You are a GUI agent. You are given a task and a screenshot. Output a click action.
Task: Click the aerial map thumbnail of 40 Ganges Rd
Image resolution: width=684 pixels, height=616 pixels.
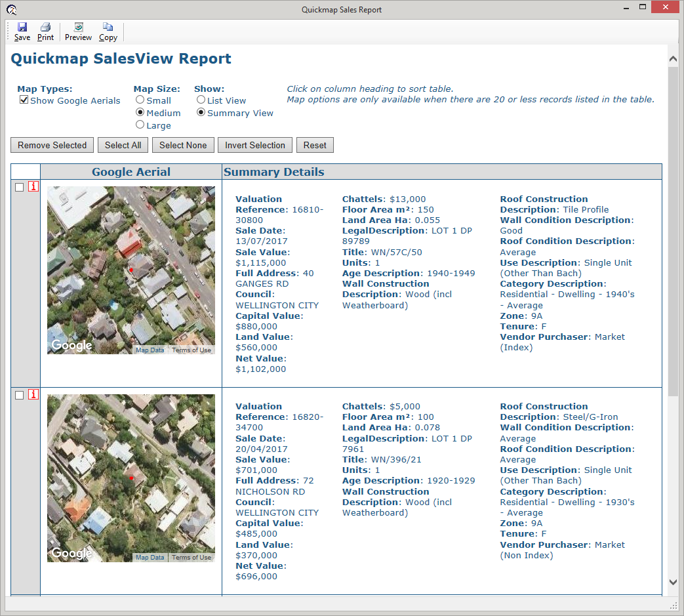[x=131, y=270]
